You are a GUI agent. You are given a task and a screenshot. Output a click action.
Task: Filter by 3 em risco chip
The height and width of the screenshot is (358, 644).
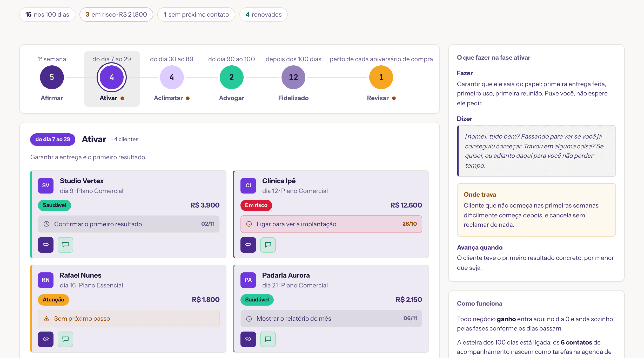click(116, 15)
